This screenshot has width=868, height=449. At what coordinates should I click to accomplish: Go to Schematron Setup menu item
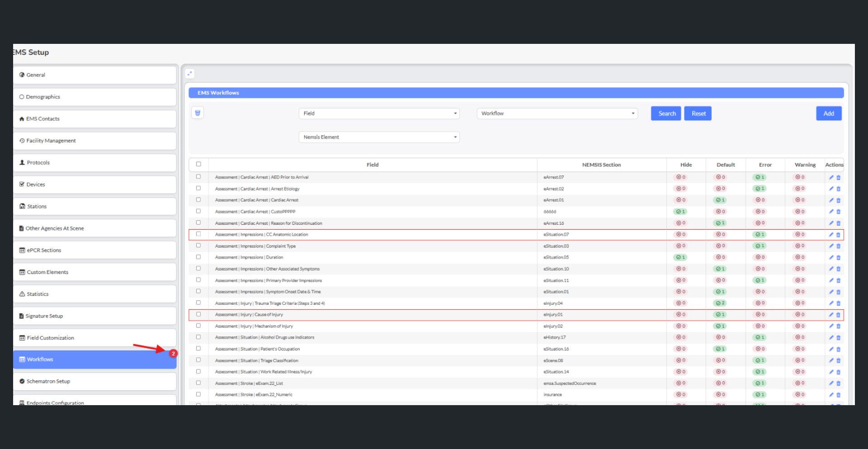pos(94,381)
